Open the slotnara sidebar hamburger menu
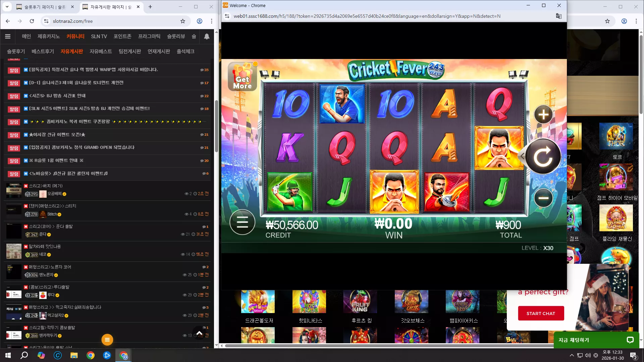This screenshot has height=362, width=644. pos(8,36)
